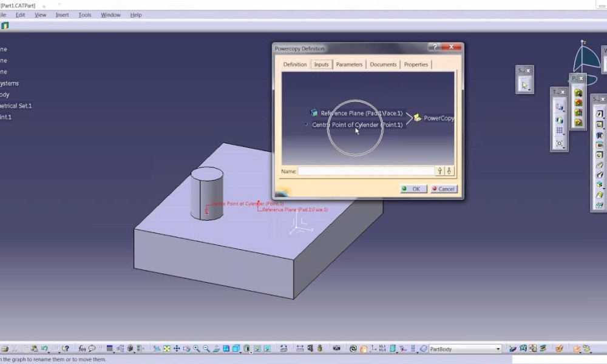Viewport: 607px width, 364px height.
Task: Click the Mirror tool in T palette
Action: (x=560, y=120)
